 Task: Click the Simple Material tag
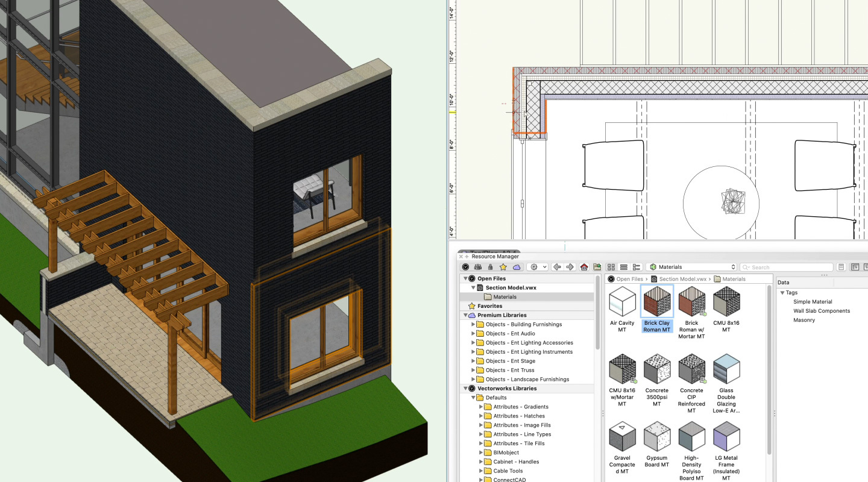(x=813, y=302)
